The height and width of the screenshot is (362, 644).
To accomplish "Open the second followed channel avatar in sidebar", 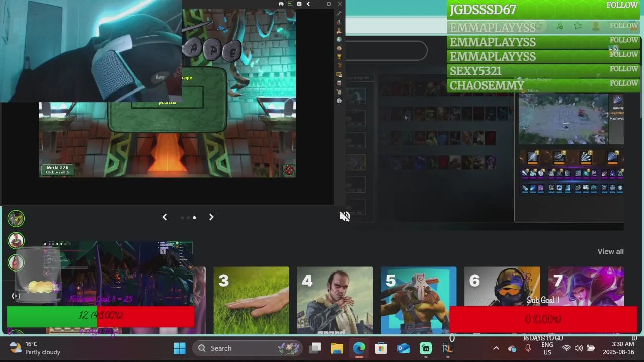I will tap(16, 240).
